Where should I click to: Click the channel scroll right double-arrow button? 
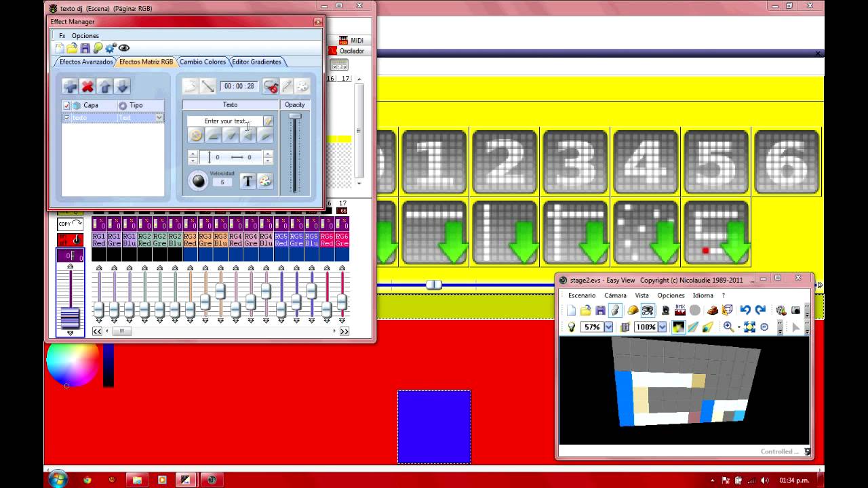click(344, 331)
